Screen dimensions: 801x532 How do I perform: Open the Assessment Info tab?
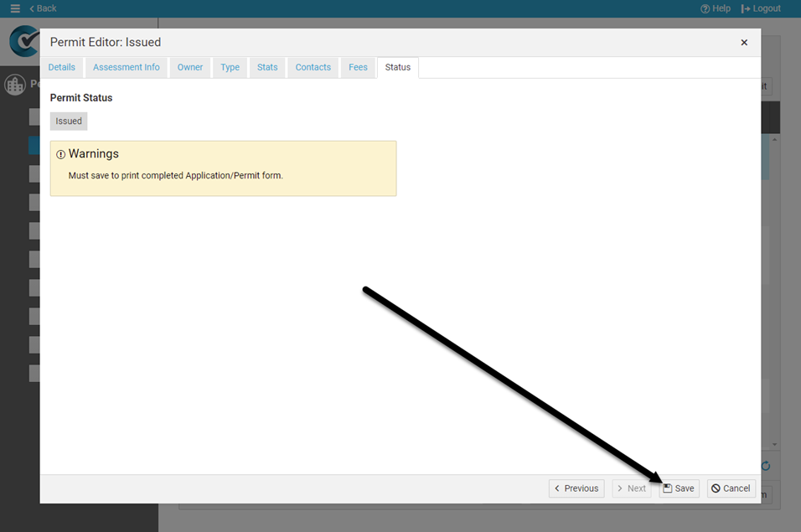tap(126, 67)
